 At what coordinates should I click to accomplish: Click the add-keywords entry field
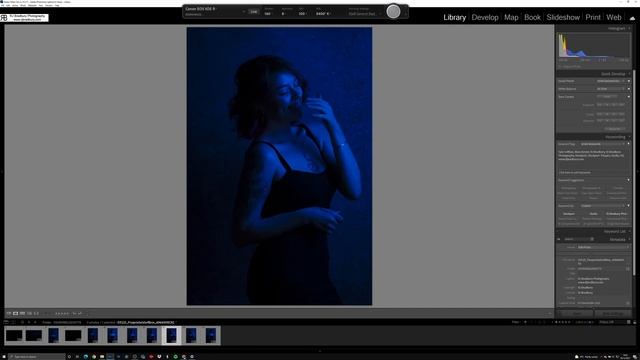point(593,172)
